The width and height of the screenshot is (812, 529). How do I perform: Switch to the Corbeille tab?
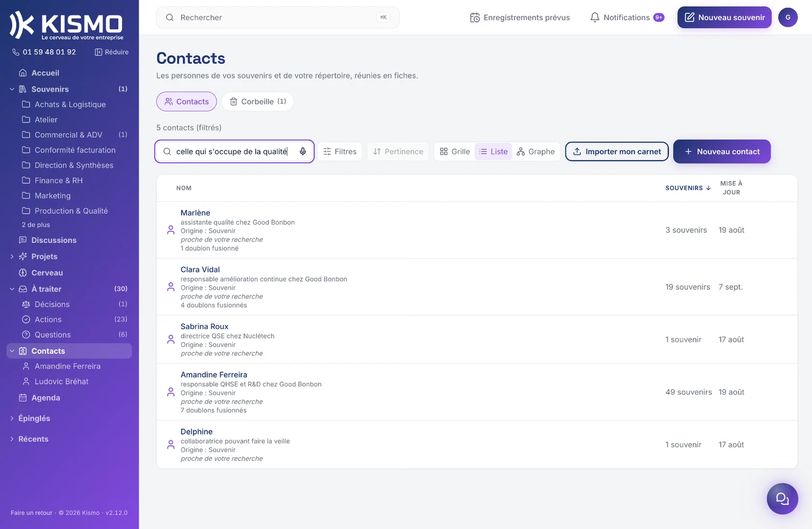point(258,102)
